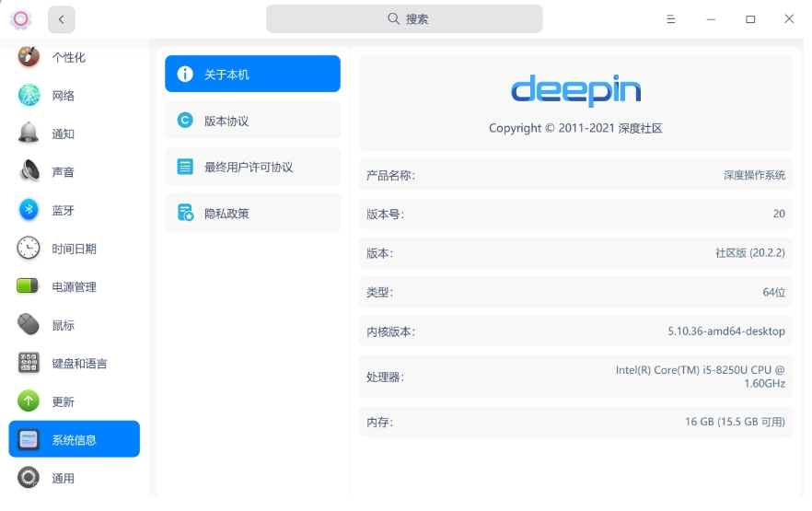The width and height of the screenshot is (812, 511).
Task: Click the memory value 16 GB (15.5 GB 可用)
Action: pos(735,422)
